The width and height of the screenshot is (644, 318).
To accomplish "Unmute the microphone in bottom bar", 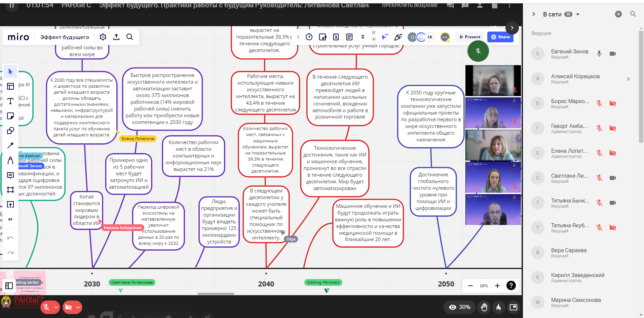I will [x=47, y=307].
